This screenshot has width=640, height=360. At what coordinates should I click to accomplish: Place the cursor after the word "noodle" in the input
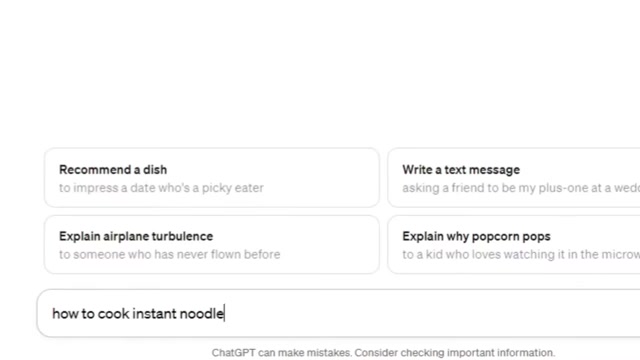224,313
